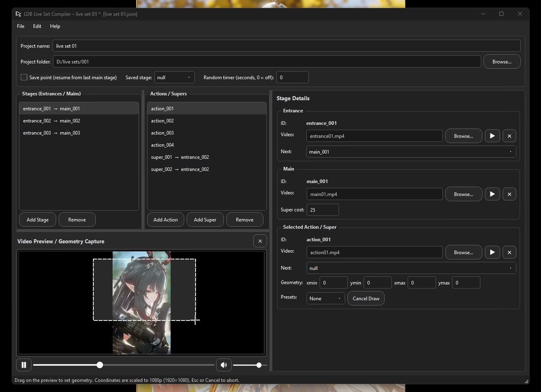Click the main01.mp4 video path field

pos(375,194)
